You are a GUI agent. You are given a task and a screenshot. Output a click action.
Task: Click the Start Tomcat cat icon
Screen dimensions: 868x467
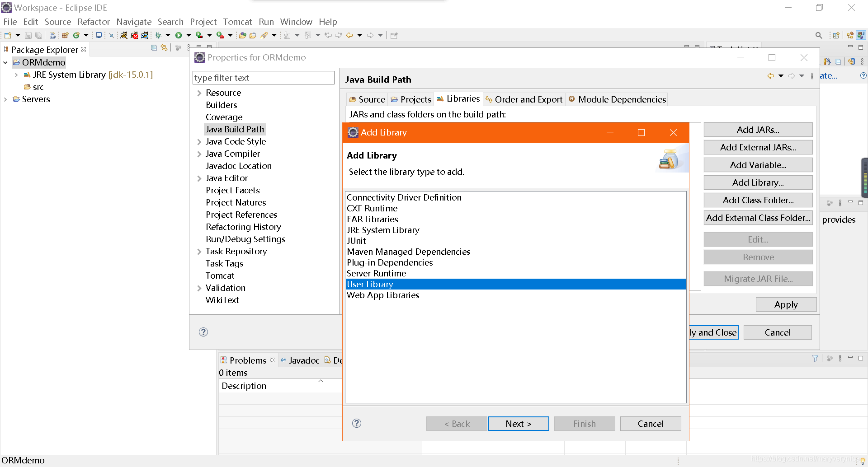coord(123,35)
